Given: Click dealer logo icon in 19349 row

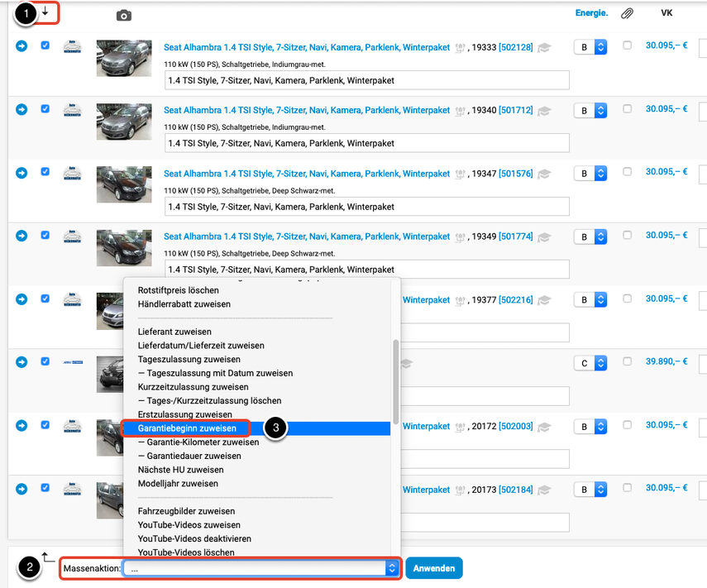Looking at the screenshot, I should click(x=73, y=237).
